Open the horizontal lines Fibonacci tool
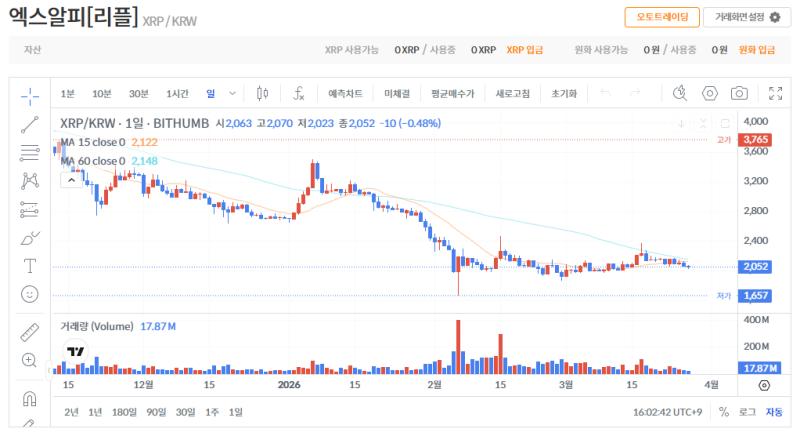Image resolution: width=800 pixels, height=436 pixels. [30, 153]
